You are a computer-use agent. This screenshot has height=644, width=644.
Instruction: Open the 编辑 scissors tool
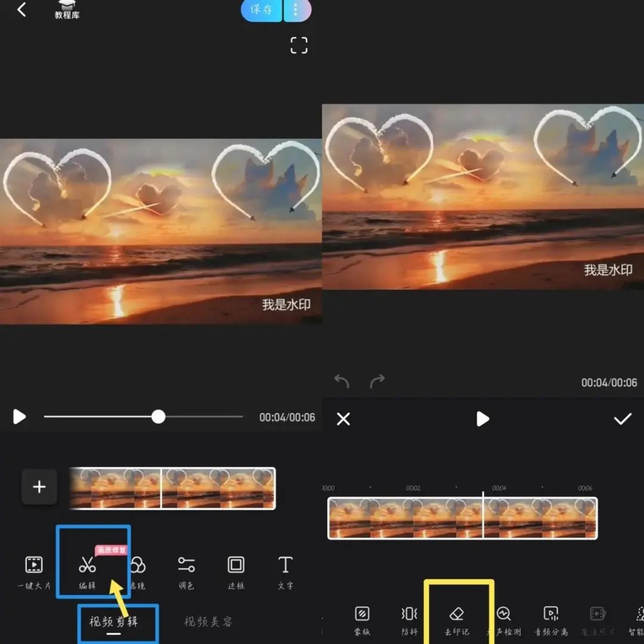(87, 572)
